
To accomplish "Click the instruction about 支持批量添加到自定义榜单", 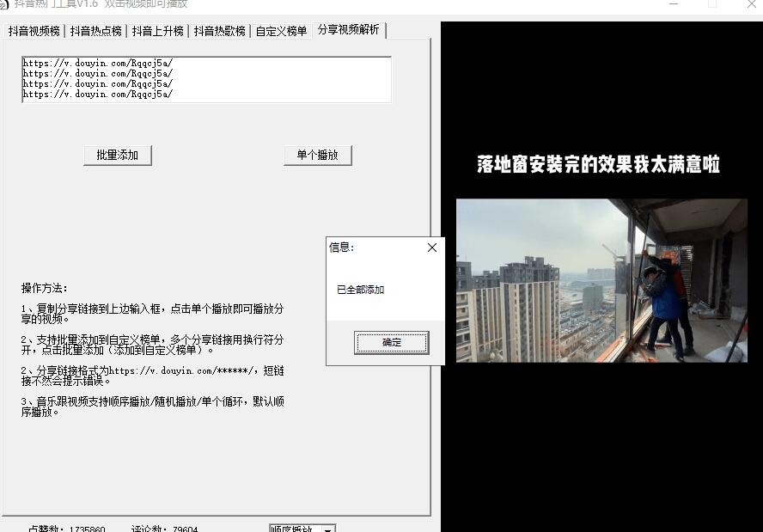I will 152,345.
